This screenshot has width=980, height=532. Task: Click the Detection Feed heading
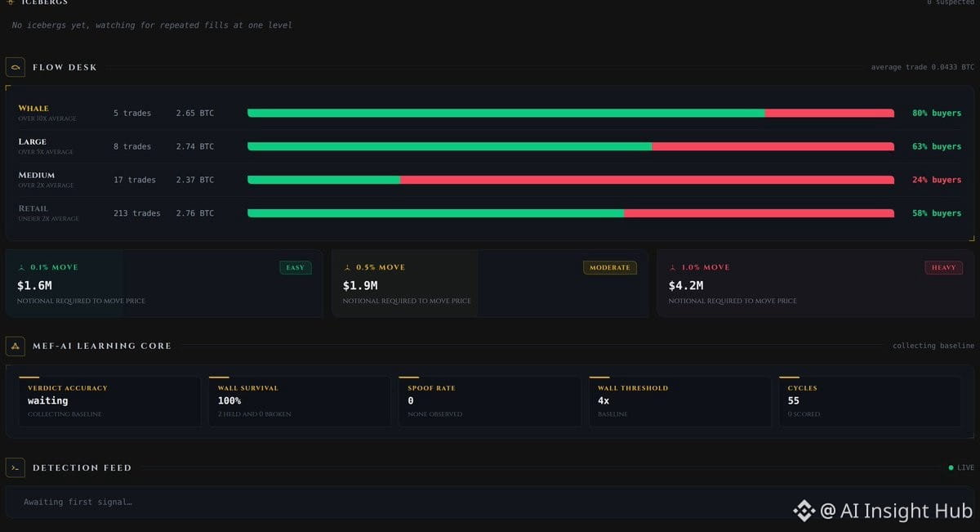pos(82,467)
